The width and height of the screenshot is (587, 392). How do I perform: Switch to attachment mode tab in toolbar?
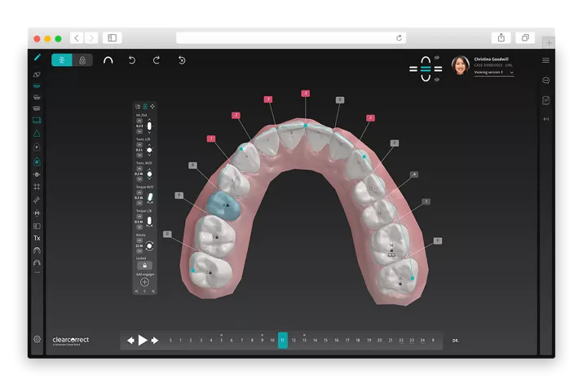(x=82, y=60)
